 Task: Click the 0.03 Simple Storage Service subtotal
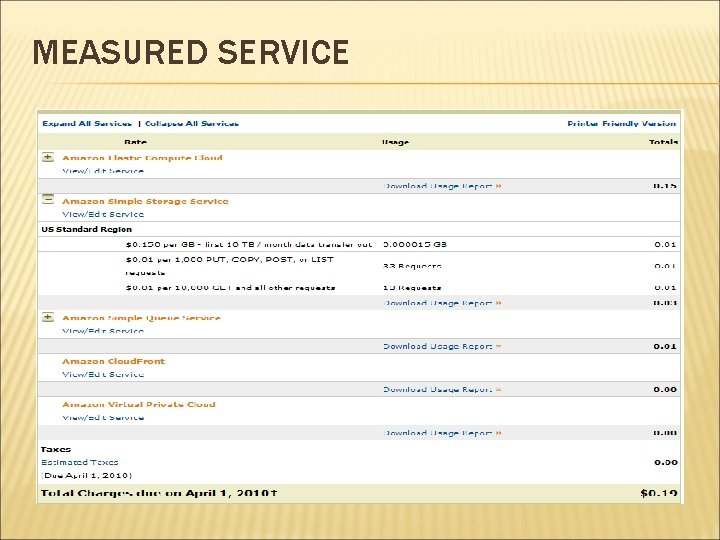pyautogui.click(x=665, y=303)
